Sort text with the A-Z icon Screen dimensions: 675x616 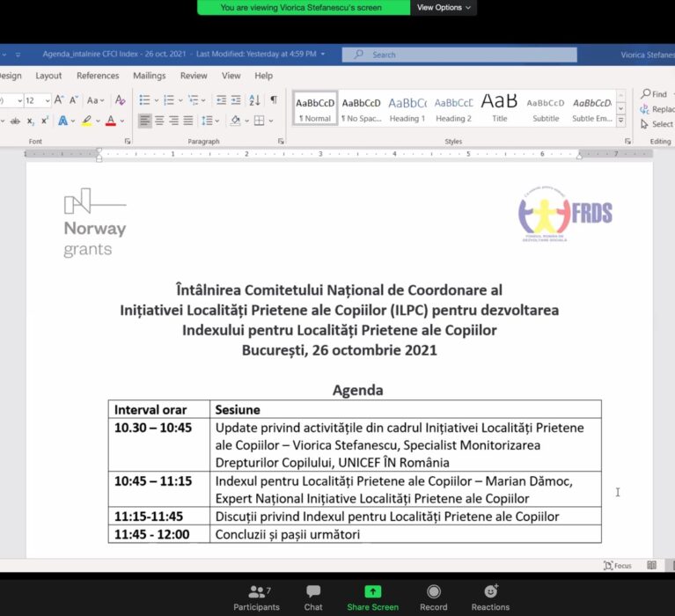tap(254, 100)
